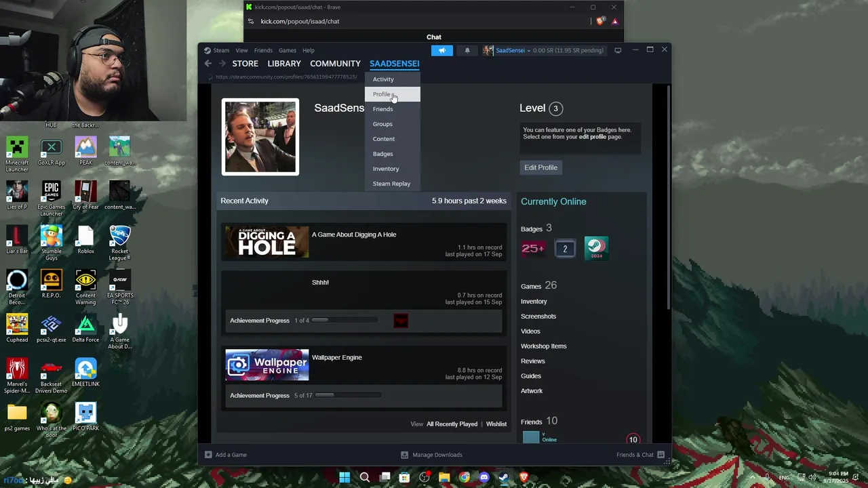Image resolution: width=868 pixels, height=488 pixels.
Task: Select the Cuphead desktop icon
Action: tap(17, 328)
